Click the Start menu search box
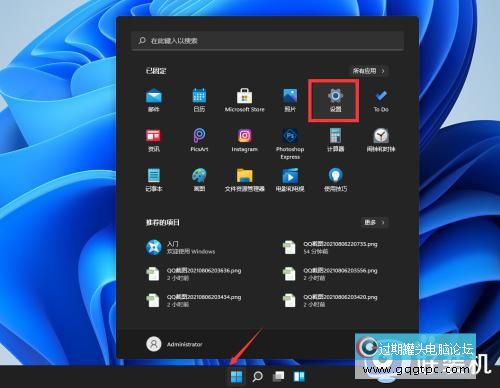 tap(268, 41)
